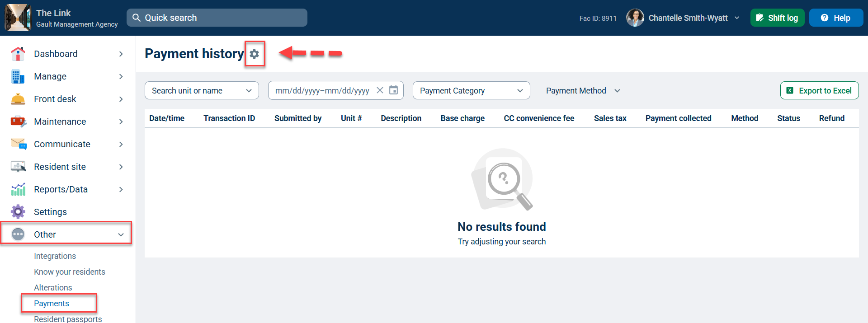Select Settings in sidebar
This screenshot has height=323, width=868.
coord(50,212)
